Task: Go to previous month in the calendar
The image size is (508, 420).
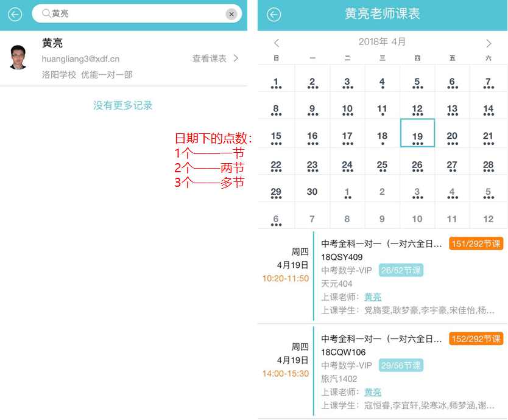Action: click(277, 43)
